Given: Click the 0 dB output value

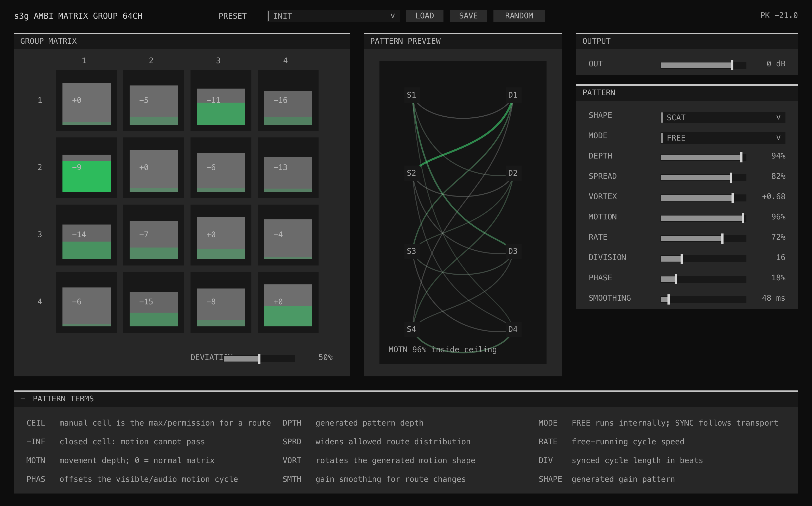Looking at the screenshot, I should click(776, 64).
